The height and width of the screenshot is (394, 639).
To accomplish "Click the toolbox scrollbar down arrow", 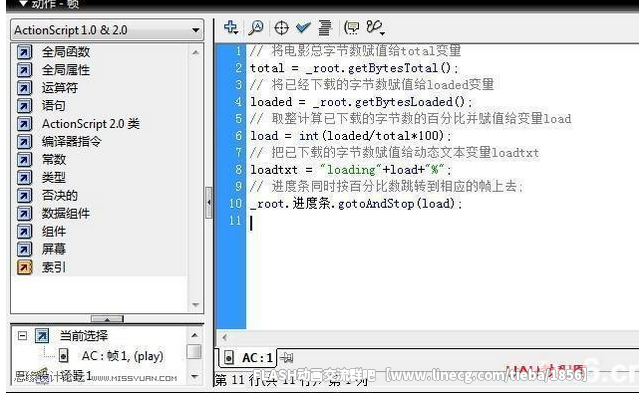I will (x=195, y=305).
